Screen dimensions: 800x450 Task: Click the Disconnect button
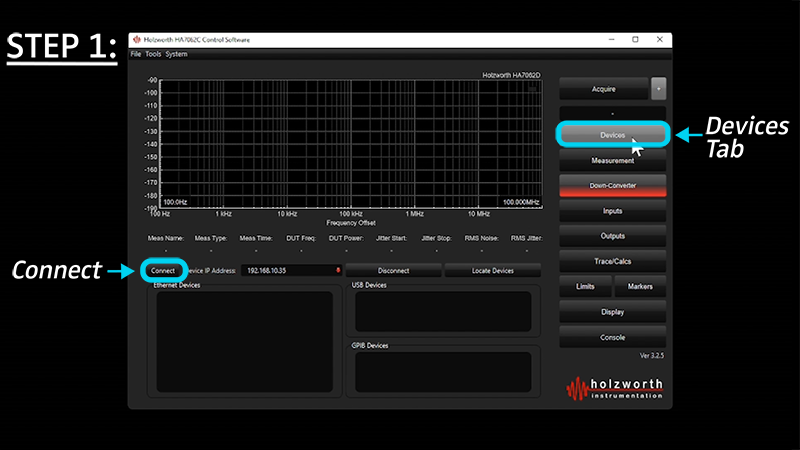click(x=393, y=270)
